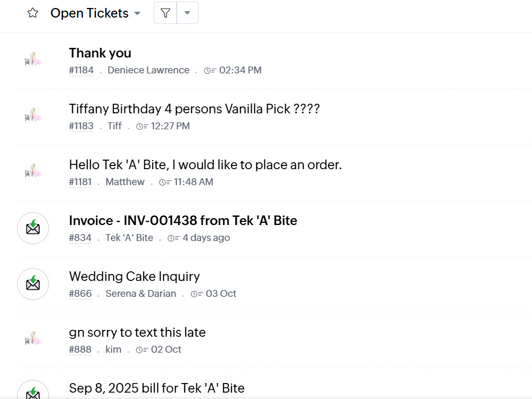Click the avatar beside kim's ticket

point(32,339)
